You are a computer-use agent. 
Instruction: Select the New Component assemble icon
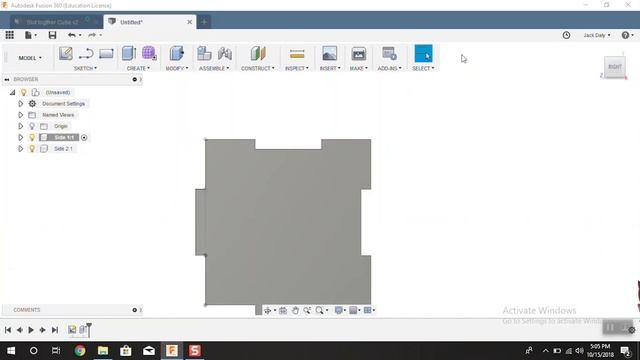(204, 53)
